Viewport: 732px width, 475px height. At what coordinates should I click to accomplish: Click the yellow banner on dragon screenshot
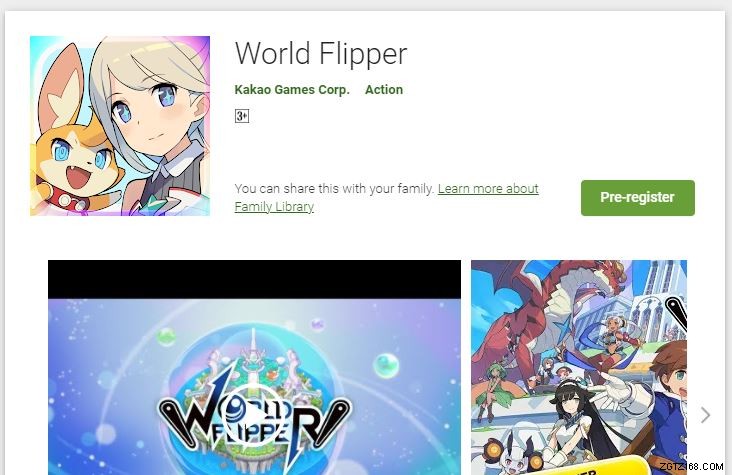click(588, 465)
